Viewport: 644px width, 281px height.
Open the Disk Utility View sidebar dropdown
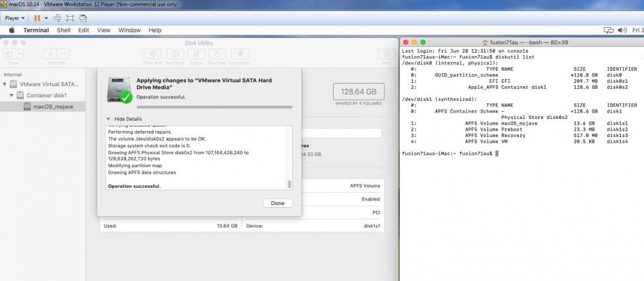(x=13, y=54)
